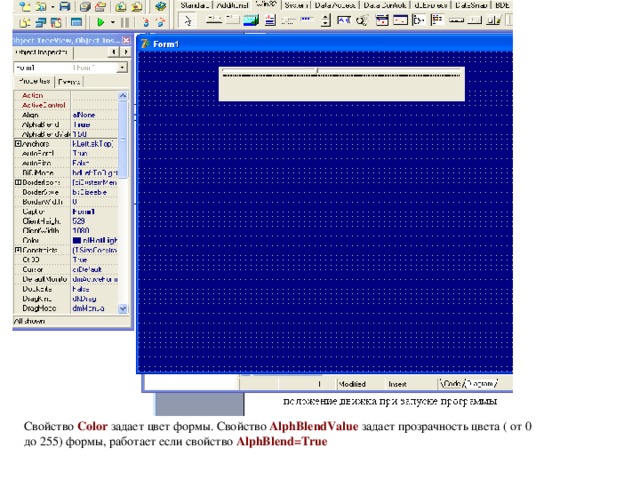Switch to BDE palette tab
The width and height of the screenshot is (640, 480).
pos(502,5)
